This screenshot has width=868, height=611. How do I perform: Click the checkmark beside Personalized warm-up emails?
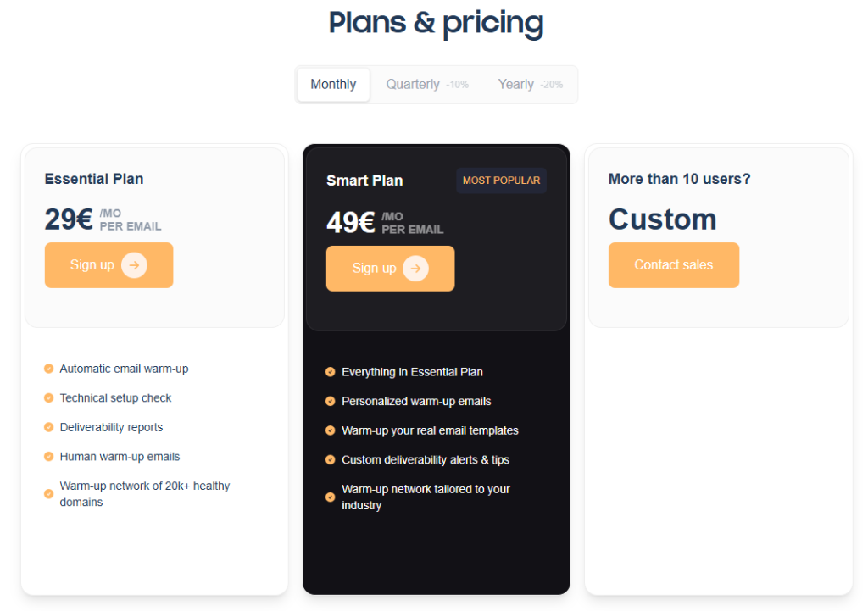click(x=330, y=401)
